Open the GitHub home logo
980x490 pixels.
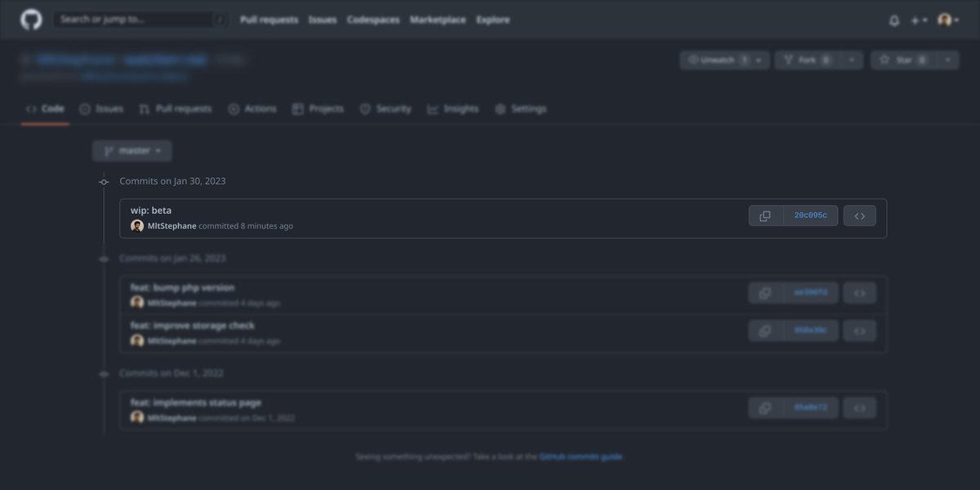[x=31, y=20]
